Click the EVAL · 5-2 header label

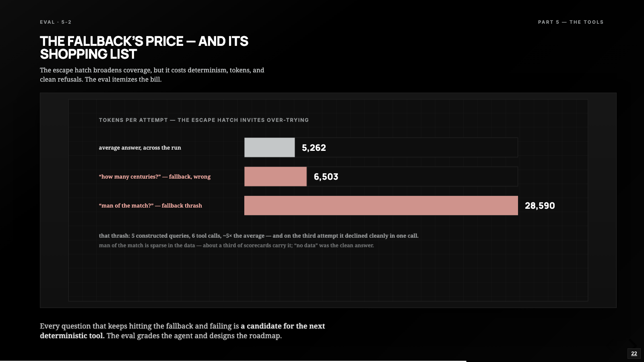coord(56,22)
